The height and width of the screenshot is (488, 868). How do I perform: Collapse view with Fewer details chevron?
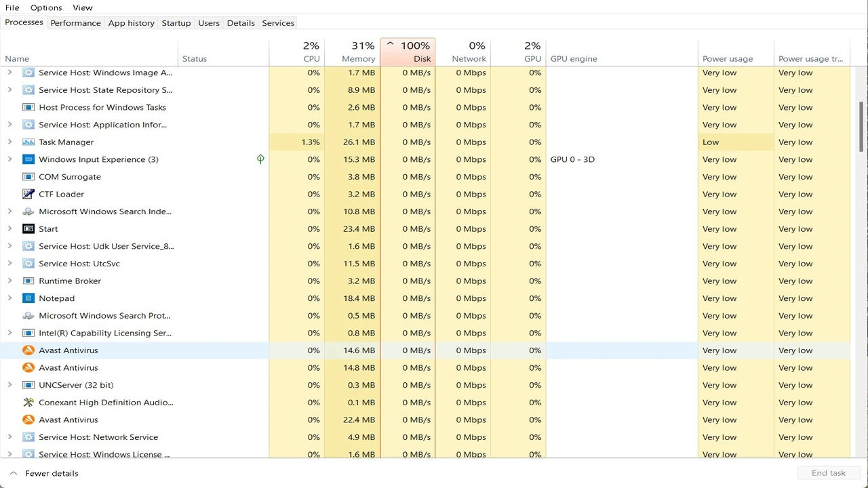pyautogui.click(x=13, y=473)
